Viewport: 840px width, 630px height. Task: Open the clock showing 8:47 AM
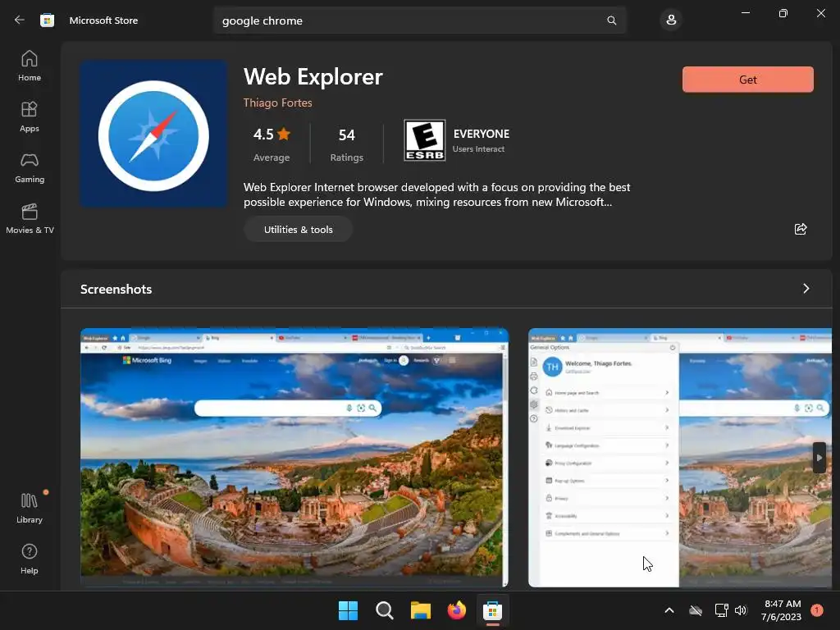[x=781, y=610]
